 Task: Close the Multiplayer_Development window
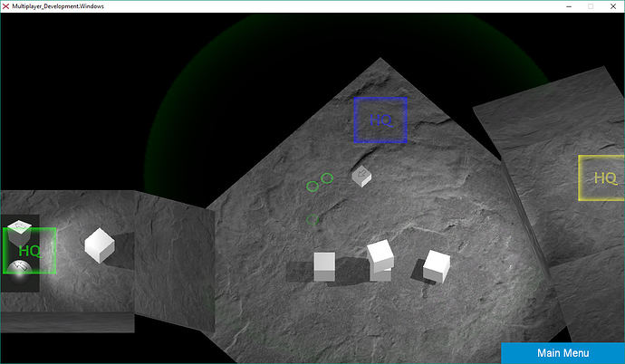(613, 6)
